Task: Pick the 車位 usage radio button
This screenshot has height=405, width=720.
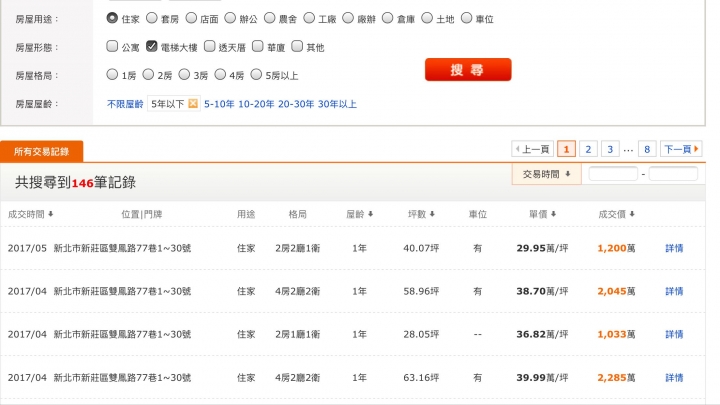Action: click(x=467, y=18)
